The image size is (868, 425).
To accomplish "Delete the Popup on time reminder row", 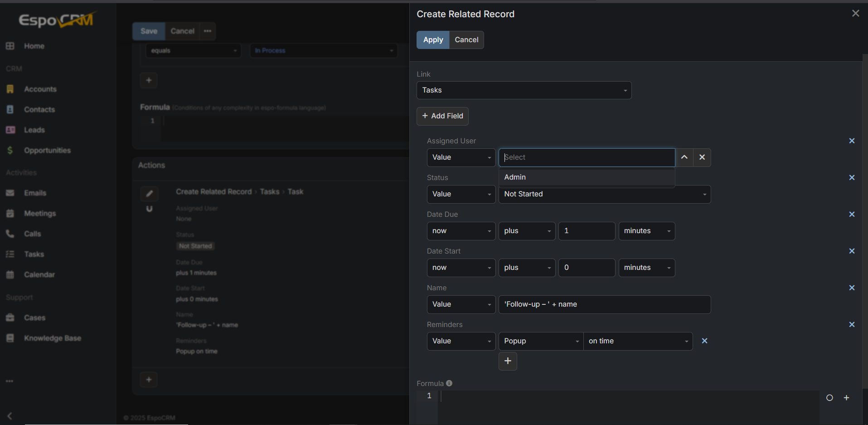I will 704,341.
